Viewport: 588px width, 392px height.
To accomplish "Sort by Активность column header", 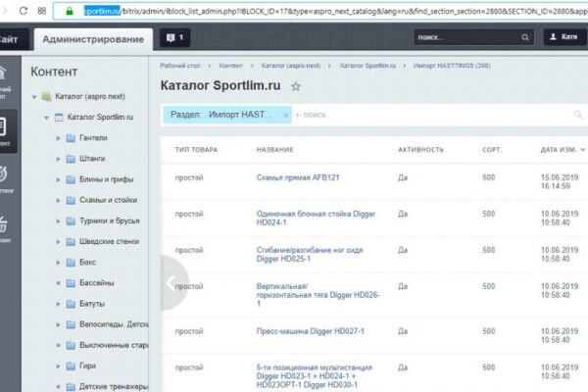I will (420, 150).
